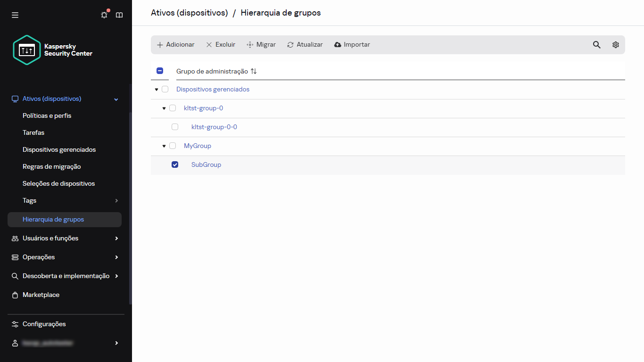Open the table settings gear icon

pos(615,44)
